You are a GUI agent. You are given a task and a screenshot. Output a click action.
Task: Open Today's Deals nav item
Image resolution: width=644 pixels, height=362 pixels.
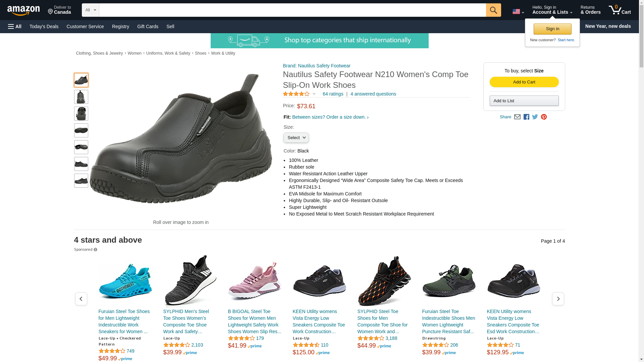[x=44, y=26]
